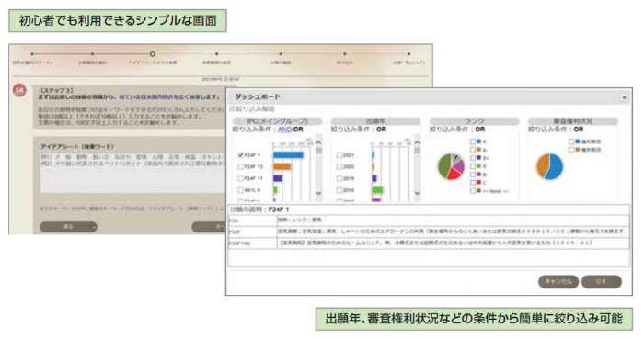Check the F24F 13 checkbox
This screenshot has height=339, width=644.
click(x=241, y=167)
